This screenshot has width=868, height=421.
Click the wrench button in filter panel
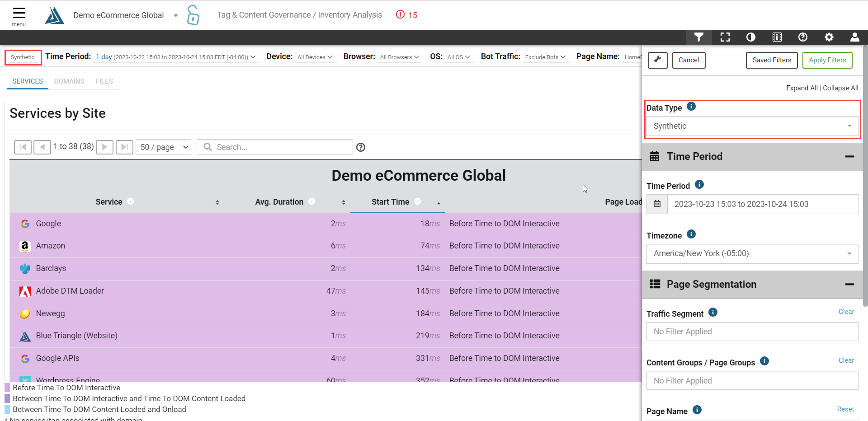[658, 60]
